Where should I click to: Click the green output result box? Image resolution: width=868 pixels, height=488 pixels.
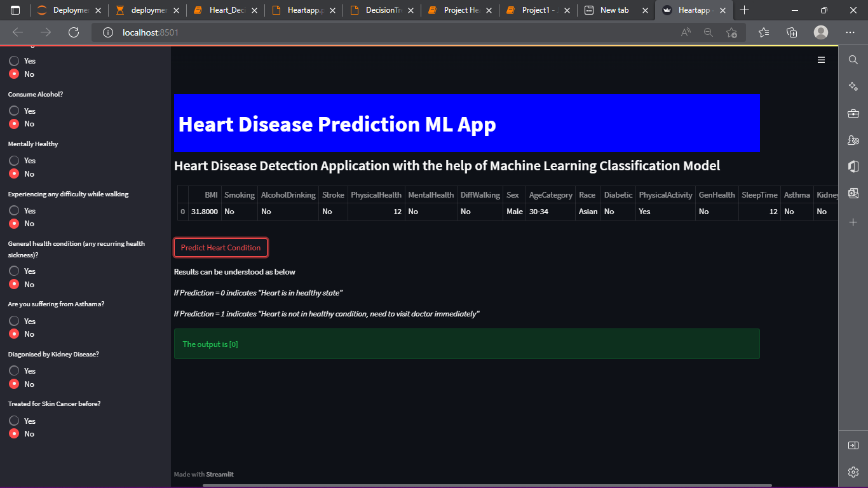coord(467,344)
